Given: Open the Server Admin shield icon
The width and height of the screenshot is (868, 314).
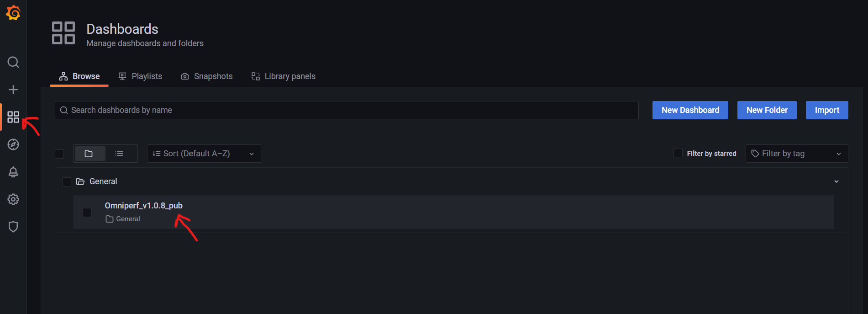Looking at the screenshot, I should [13, 227].
